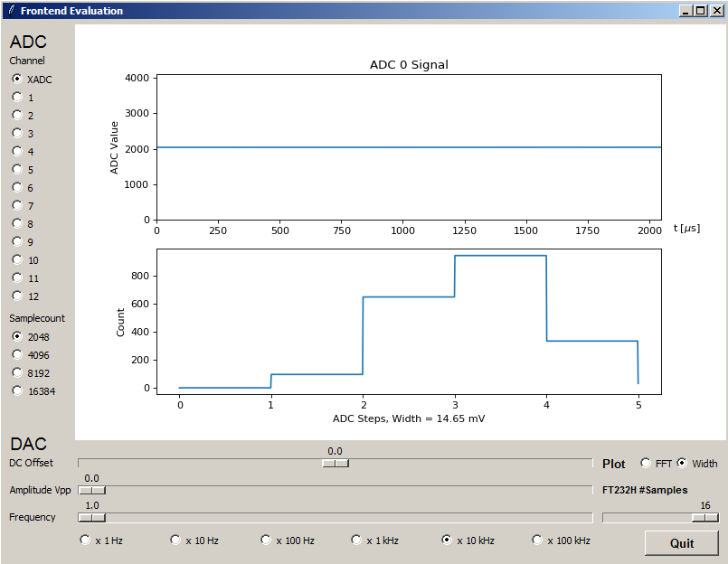This screenshot has width=728, height=564.
Task: Select ADC channel 4
Action: pyautogui.click(x=17, y=151)
